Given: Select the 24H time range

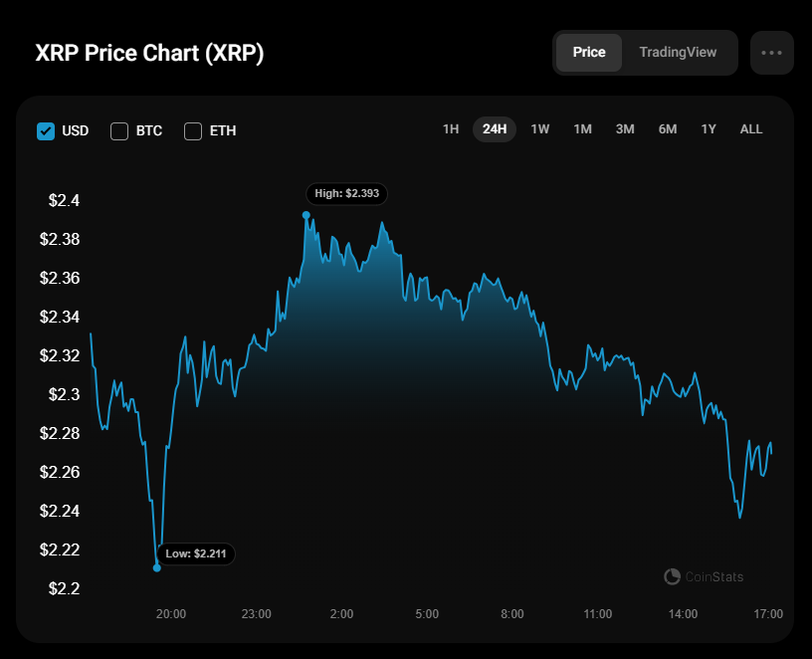Looking at the screenshot, I should (x=495, y=129).
